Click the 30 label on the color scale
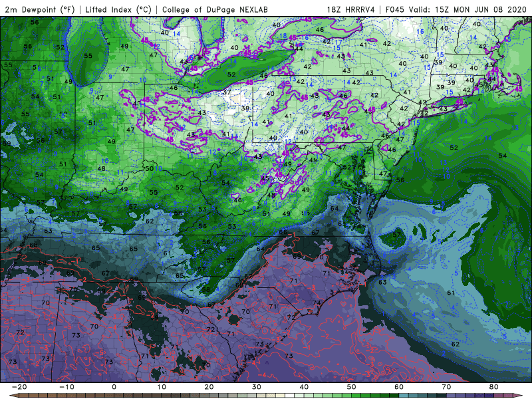This screenshot has width=532, height=399. [257, 387]
